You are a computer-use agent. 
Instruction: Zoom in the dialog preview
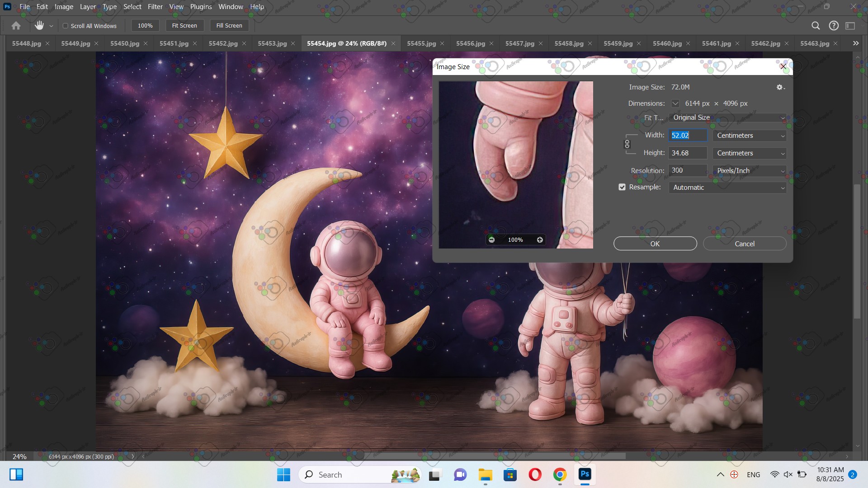[540, 240]
